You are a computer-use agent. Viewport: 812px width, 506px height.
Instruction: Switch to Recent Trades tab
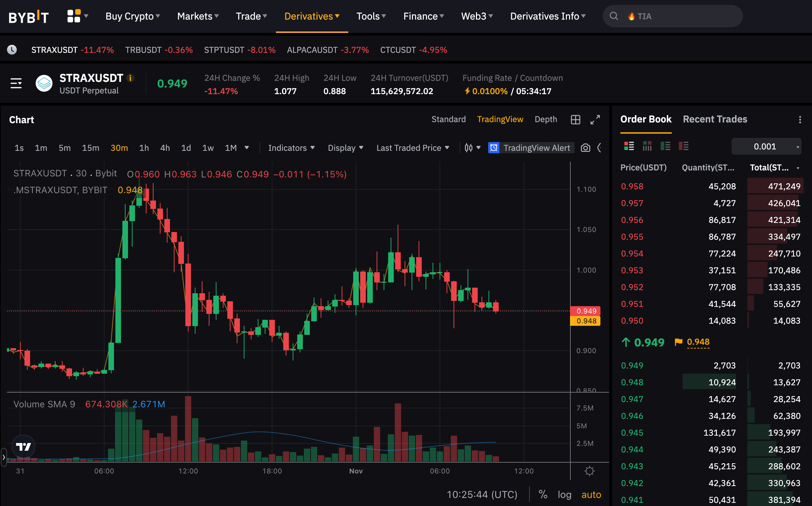point(715,119)
